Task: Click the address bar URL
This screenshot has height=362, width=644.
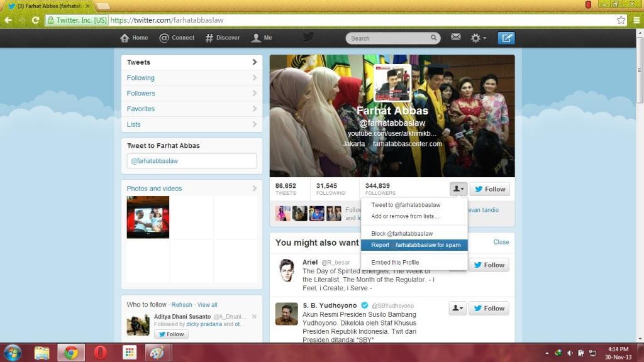Action: pos(167,20)
